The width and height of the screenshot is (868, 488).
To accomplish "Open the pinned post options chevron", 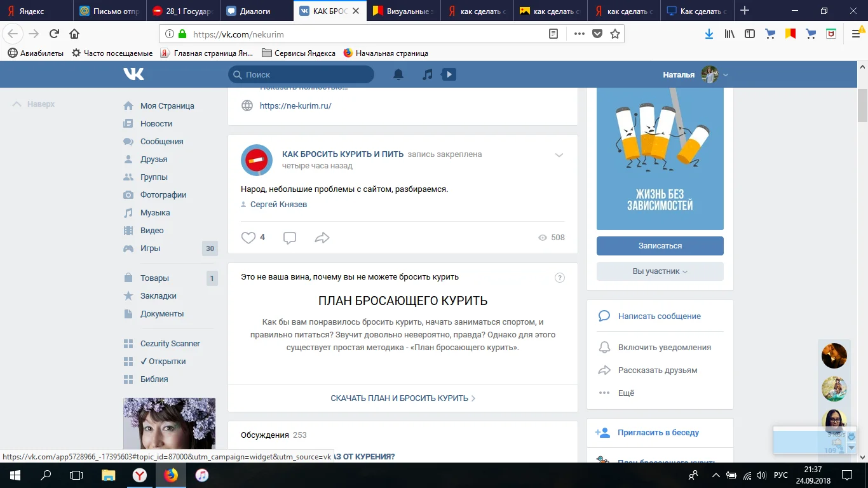I will click(x=559, y=155).
